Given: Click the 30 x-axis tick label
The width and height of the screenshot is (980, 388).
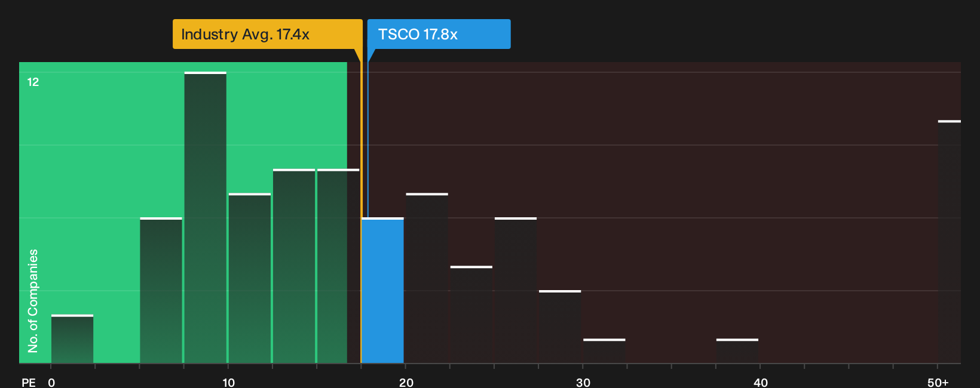Looking at the screenshot, I should pos(583,383).
